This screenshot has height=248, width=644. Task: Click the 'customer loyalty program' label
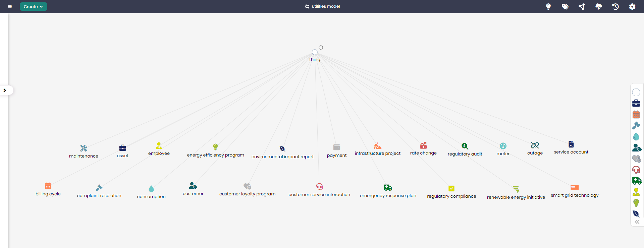248,194
